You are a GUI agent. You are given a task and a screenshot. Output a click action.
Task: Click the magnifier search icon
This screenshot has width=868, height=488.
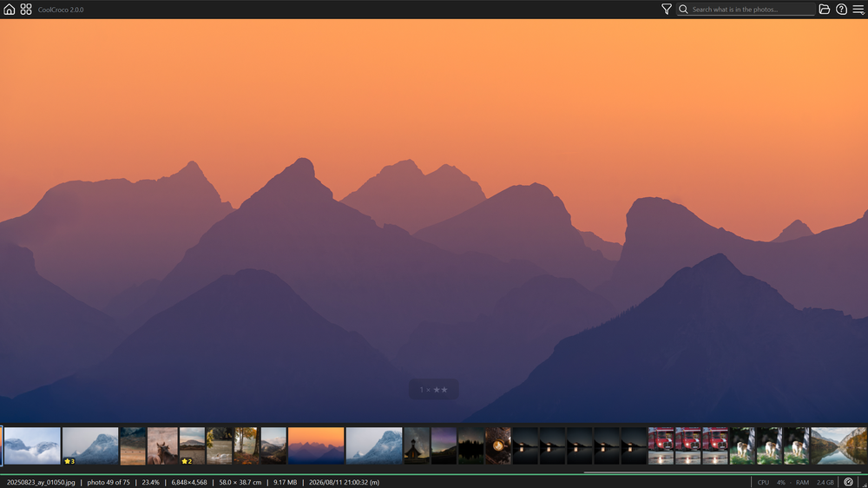683,10
